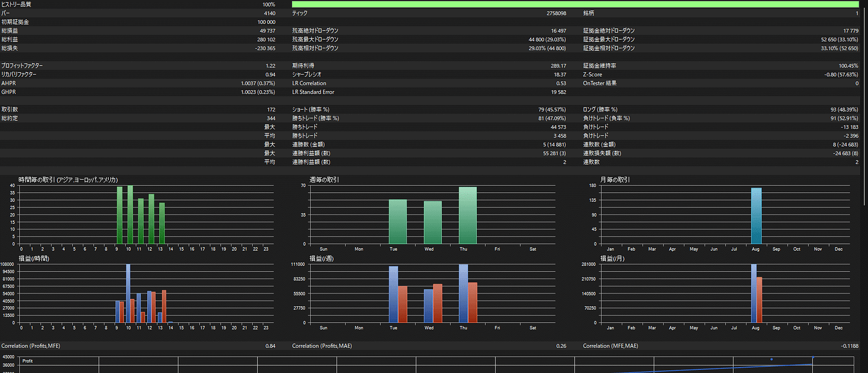This screenshot has height=373, width=868.
Task: Select the history quality value 100%
Action: (x=269, y=4)
